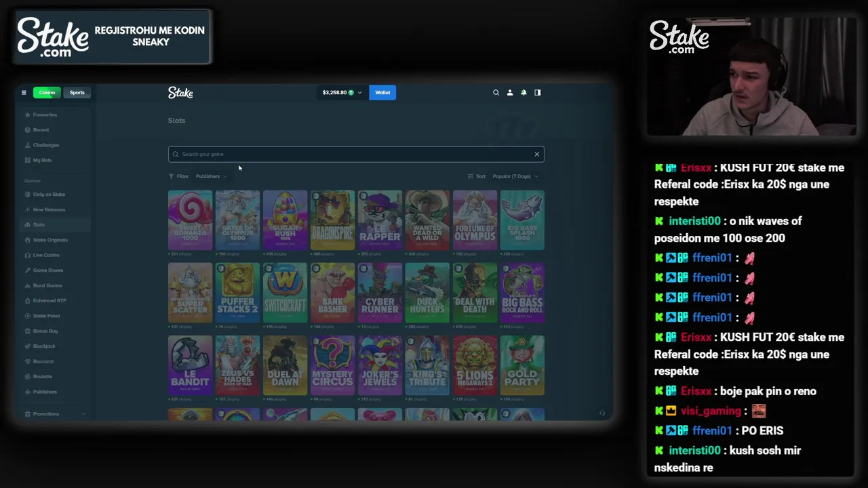Click the Only on Stake icon
This screenshot has height=488, width=868.
(x=27, y=195)
